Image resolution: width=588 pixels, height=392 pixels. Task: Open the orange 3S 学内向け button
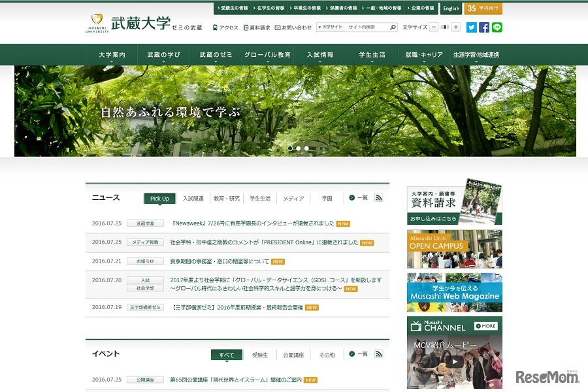(x=483, y=8)
